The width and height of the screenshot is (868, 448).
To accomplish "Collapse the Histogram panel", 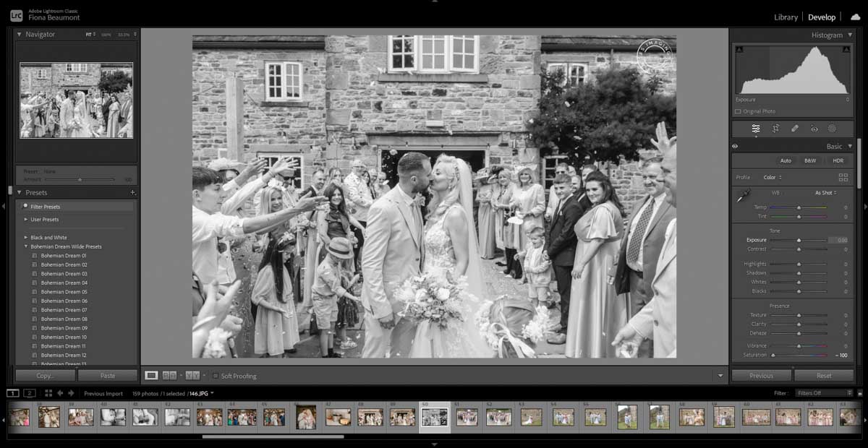I will tap(849, 35).
